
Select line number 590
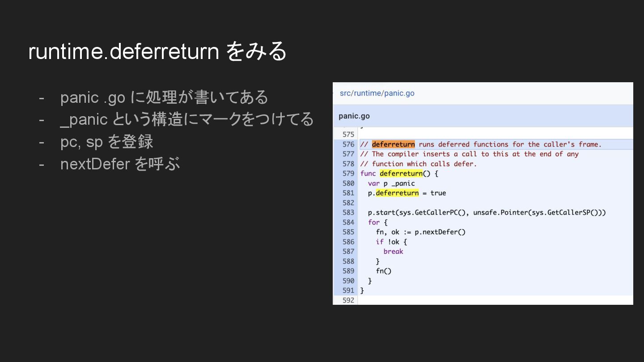(x=348, y=281)
